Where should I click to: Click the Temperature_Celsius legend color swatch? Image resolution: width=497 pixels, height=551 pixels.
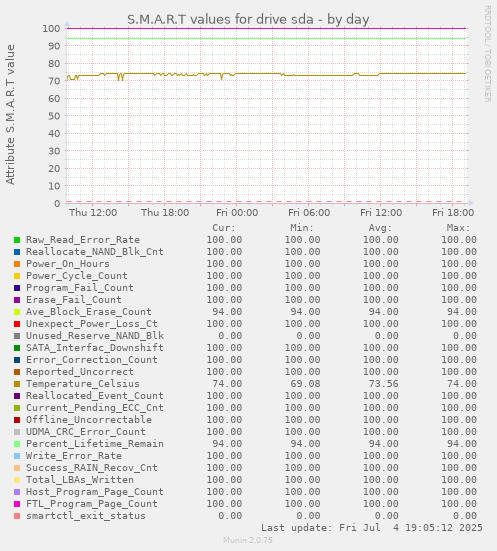coord(17,384)
